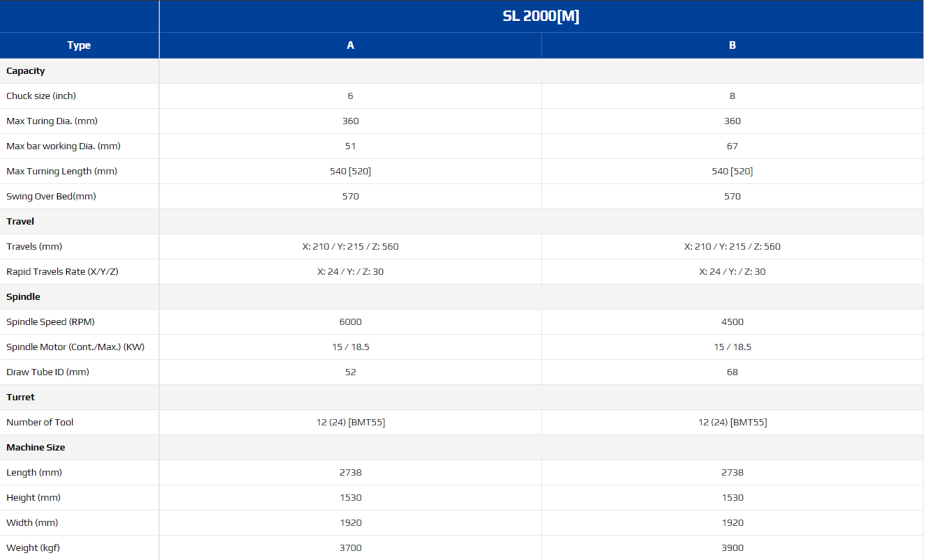This screenshot has height=560, width=925.
Task: Click 12 (24) [BMT55] for type B
Action: coord(732,423)
